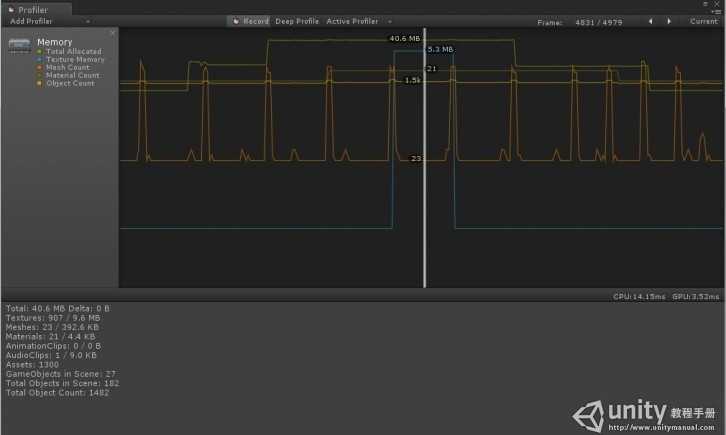This screenshot has height=435, width=726.
Task: Select the Total Objects in Scene line
Action: tap(63, 383)
